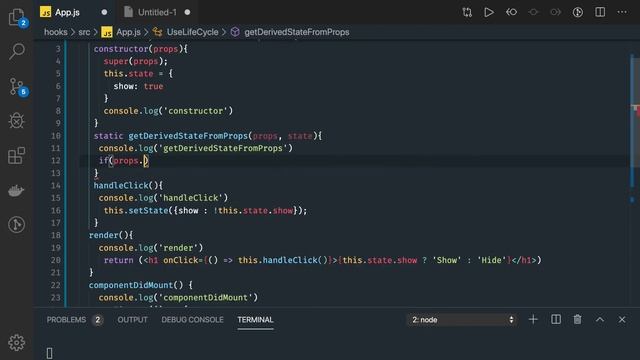Open the PROBLEMS panel tab
The width and height of the screenshot is (640, 360).
(66, 320)
